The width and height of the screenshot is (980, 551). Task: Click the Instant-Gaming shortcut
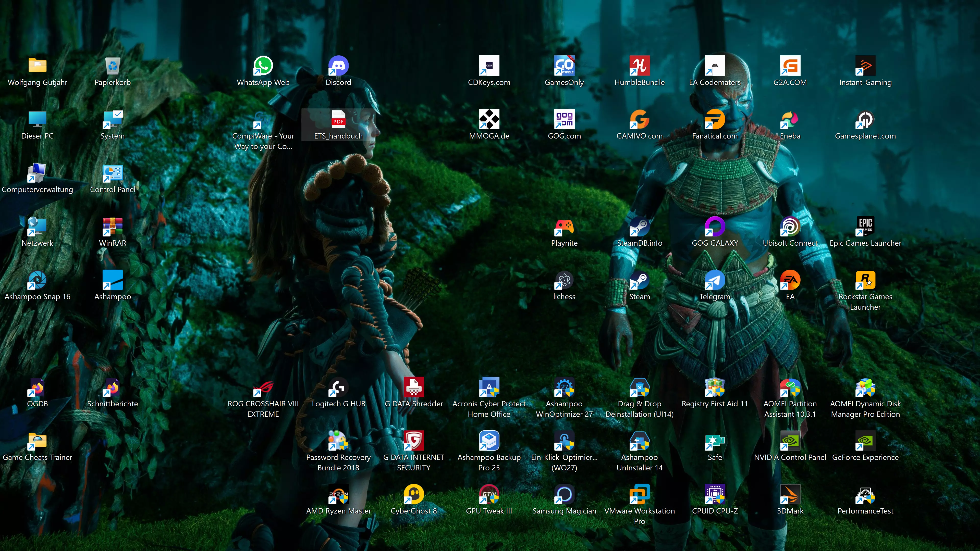point(865,66)
